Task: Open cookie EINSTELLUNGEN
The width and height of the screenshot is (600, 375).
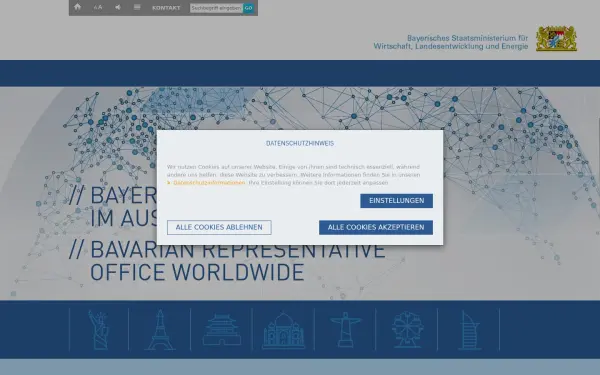Action: (396, 201)
